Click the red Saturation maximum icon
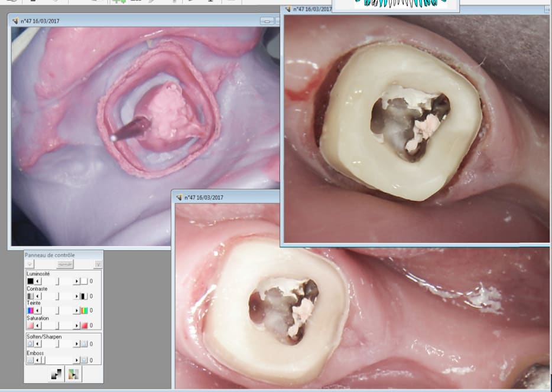The width and height of the screenshot is (552, 392). (x=84, y=325)
